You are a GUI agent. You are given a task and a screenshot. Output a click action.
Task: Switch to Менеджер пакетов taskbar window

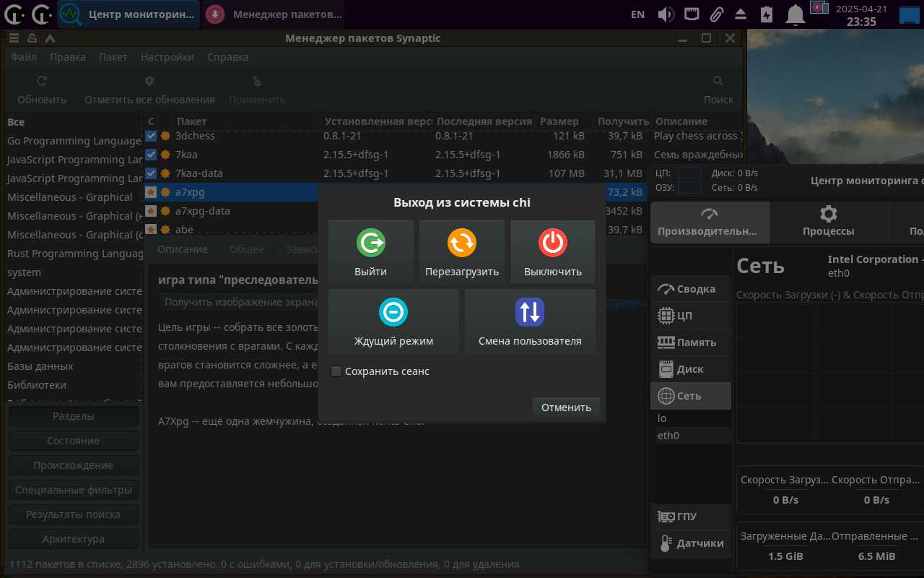[274, 14]
